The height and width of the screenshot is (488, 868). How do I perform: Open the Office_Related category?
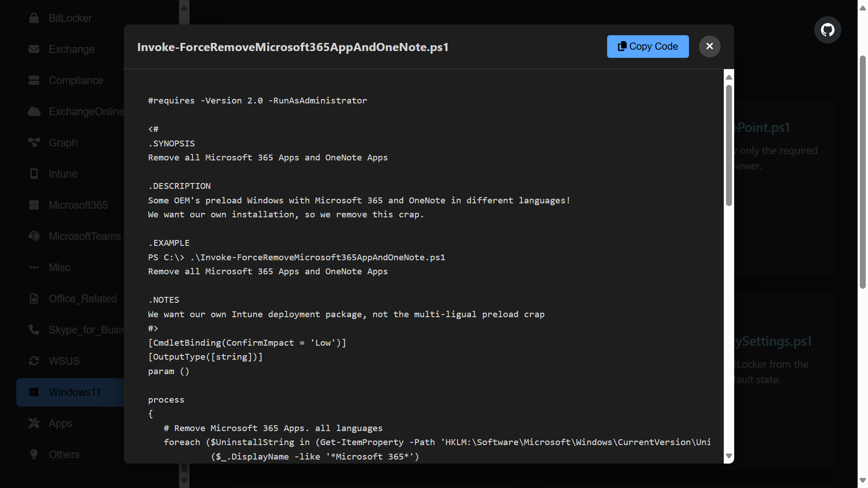[x=82, y=299]
